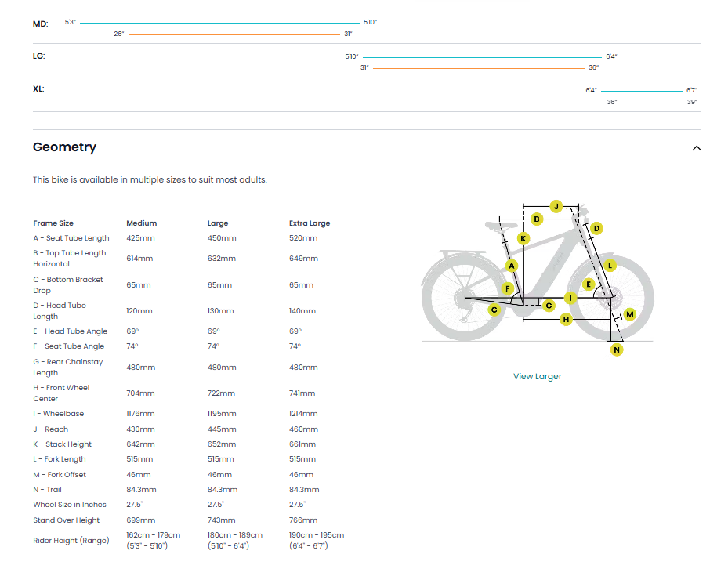Click the LG size row label
Image resolution: width=728 pixels, height=565 pixels.
pos(39,56)
